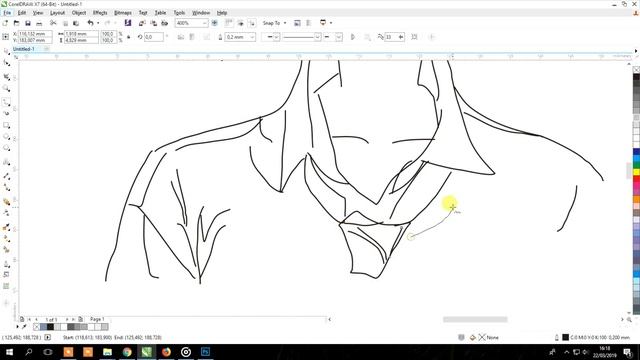Open the Effects menu

pos(100,13)
